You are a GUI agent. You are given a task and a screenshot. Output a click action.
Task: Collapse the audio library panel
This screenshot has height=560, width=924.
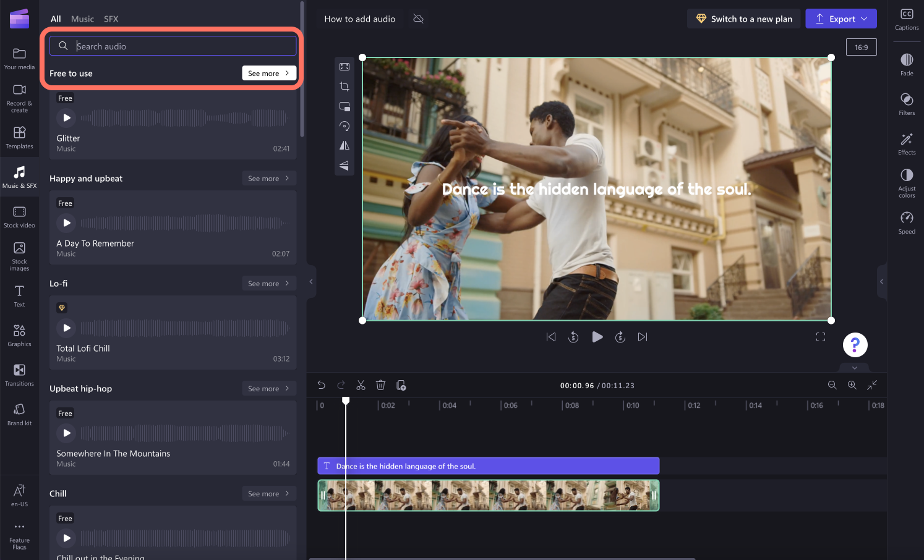tap(310, 281)
